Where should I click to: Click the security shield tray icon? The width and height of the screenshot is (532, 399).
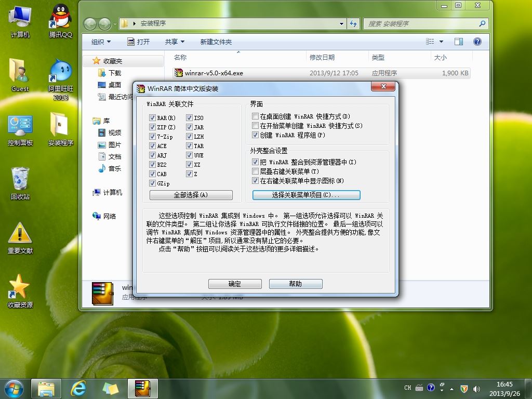(464, 389)
